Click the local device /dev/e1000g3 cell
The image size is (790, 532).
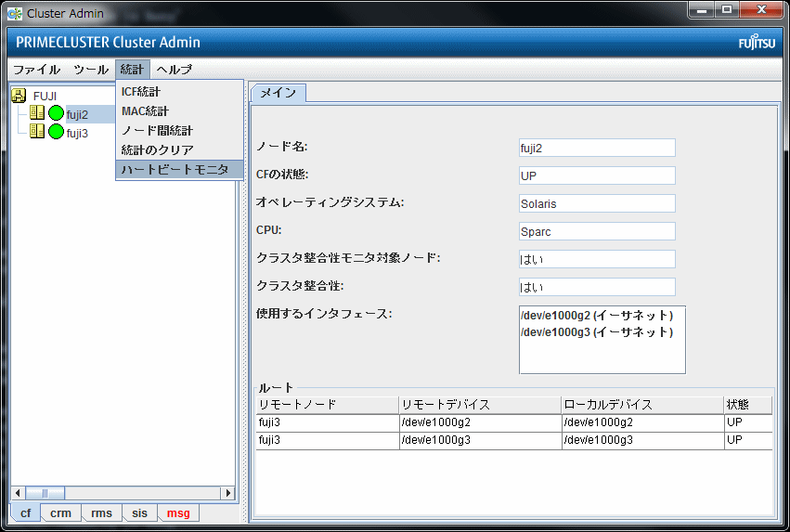[x=643, y=440]
